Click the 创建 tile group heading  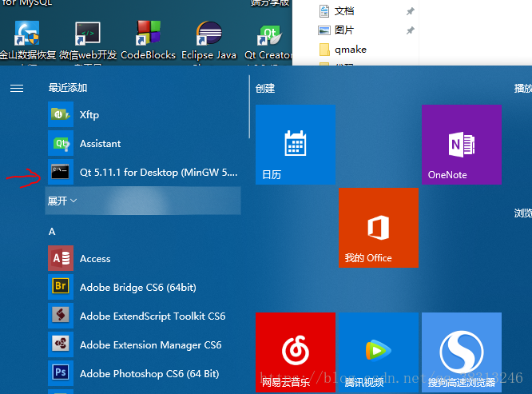265,89
